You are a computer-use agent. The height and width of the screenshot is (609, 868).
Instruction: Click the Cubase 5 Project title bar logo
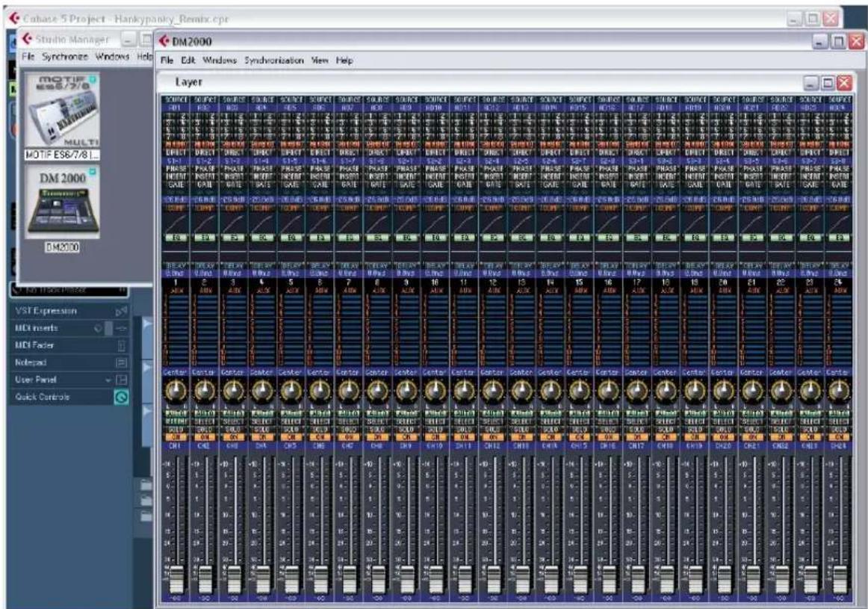click(x=15, y=18)
